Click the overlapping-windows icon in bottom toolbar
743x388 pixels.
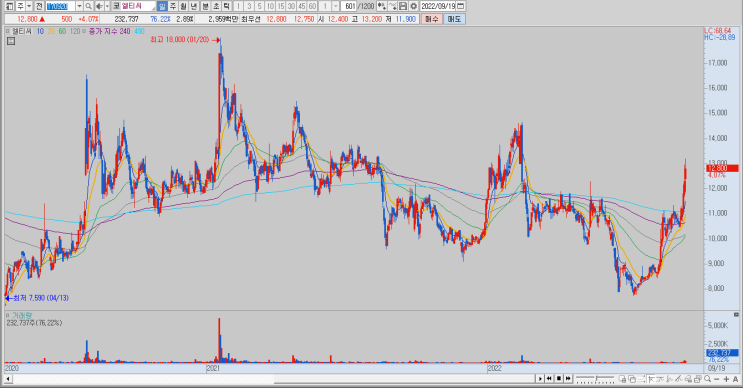(632, 379)
